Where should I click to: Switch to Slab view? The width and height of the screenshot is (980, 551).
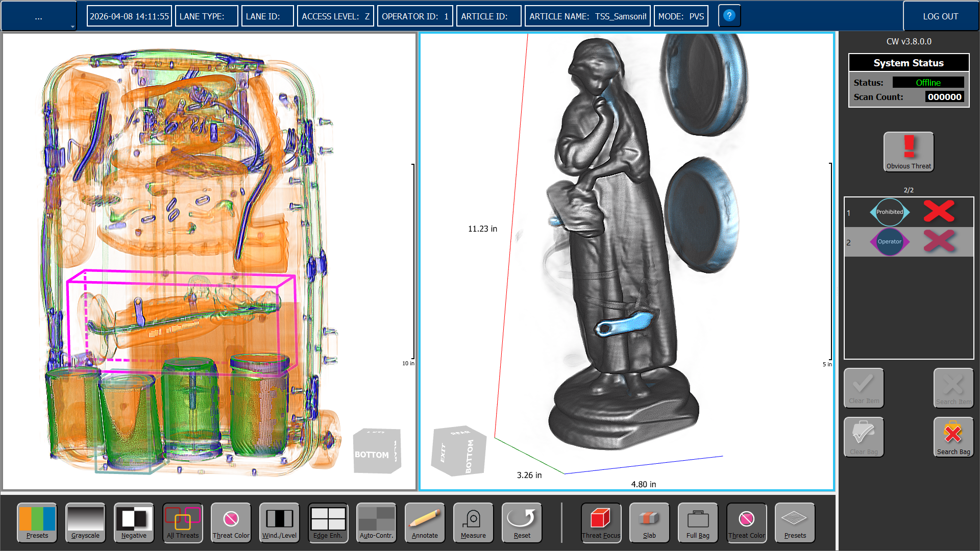pos(649,522)
